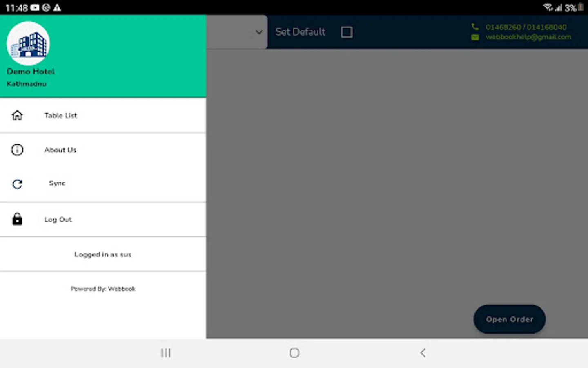Click the 'Logged in as sus' text
588x368 pixels.
pyautogui.click(x=103, y=254)
